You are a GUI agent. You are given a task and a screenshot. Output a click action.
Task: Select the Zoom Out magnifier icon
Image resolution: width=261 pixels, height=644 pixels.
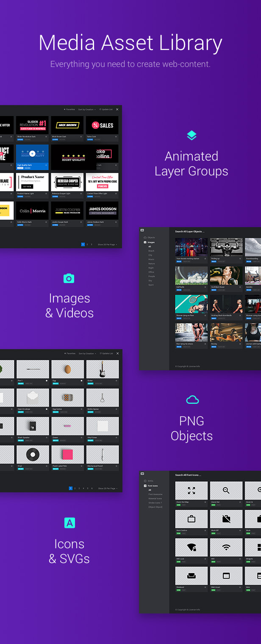[x=226, y=491]
